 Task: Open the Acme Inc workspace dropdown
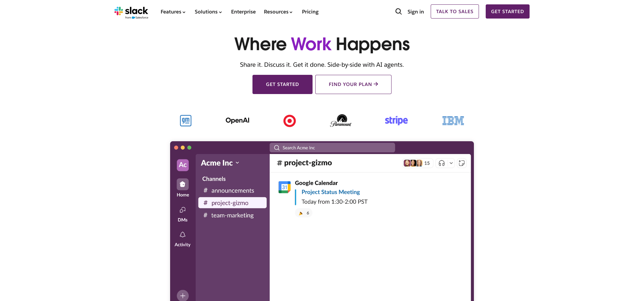(220, 163)
